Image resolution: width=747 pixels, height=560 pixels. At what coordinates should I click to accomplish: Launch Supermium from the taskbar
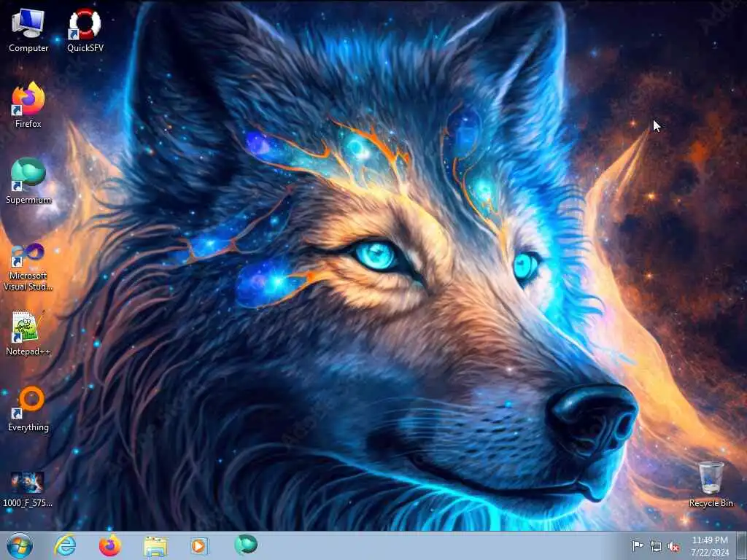click(x=246, y=545)
